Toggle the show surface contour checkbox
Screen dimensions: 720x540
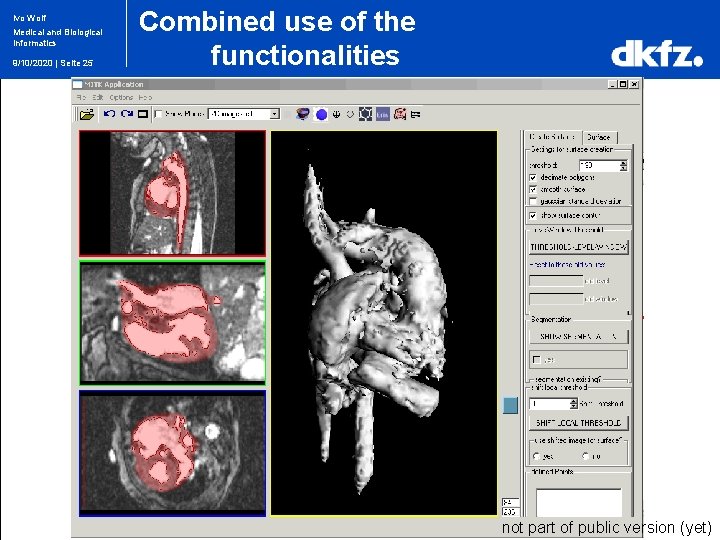coord(533,215)
